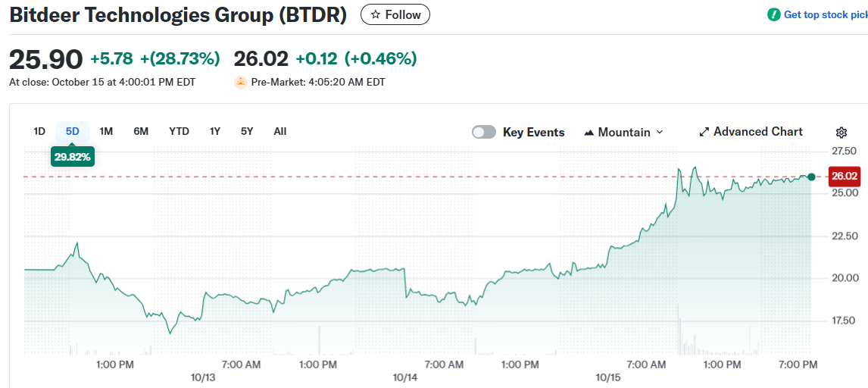Screen dimensions: 868x388
Task: Switch chart to 6M range
Action: tap(141, 131)
